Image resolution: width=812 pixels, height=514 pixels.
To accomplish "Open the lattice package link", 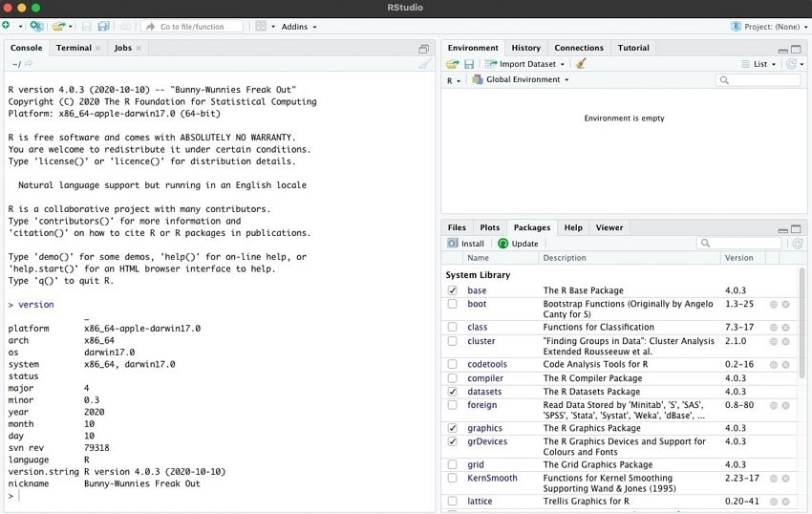I will tap(480, 501).
